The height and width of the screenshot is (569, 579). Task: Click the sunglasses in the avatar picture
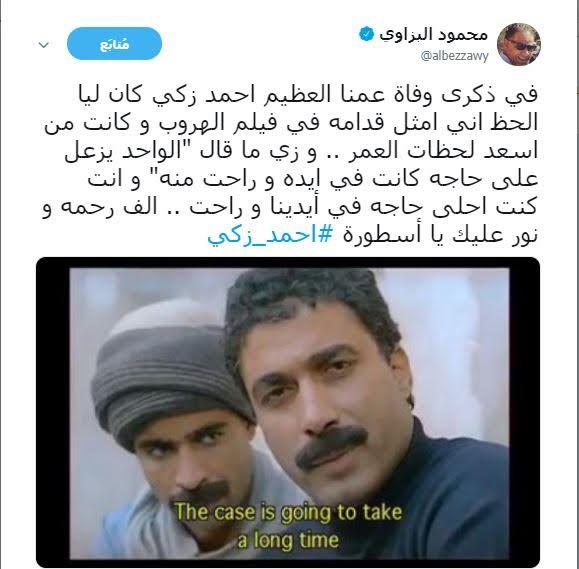pyautogui.click(x=521, y=46)
